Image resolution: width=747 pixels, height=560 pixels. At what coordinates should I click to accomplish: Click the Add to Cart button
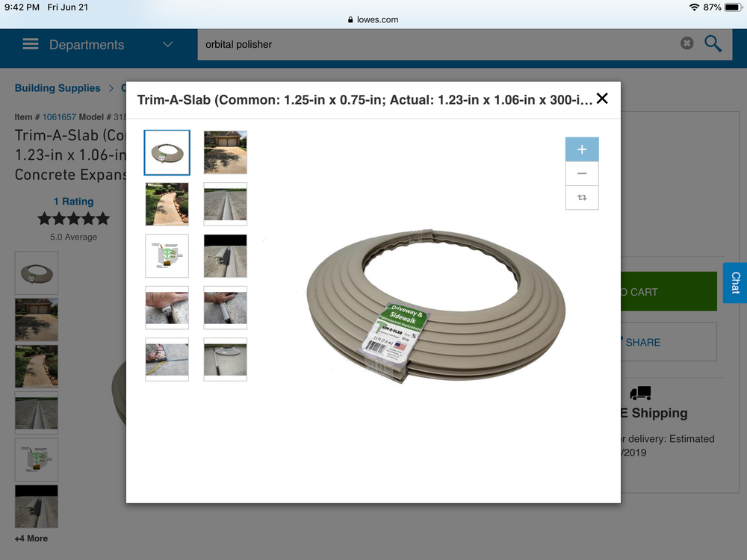(x=669, y=291)
